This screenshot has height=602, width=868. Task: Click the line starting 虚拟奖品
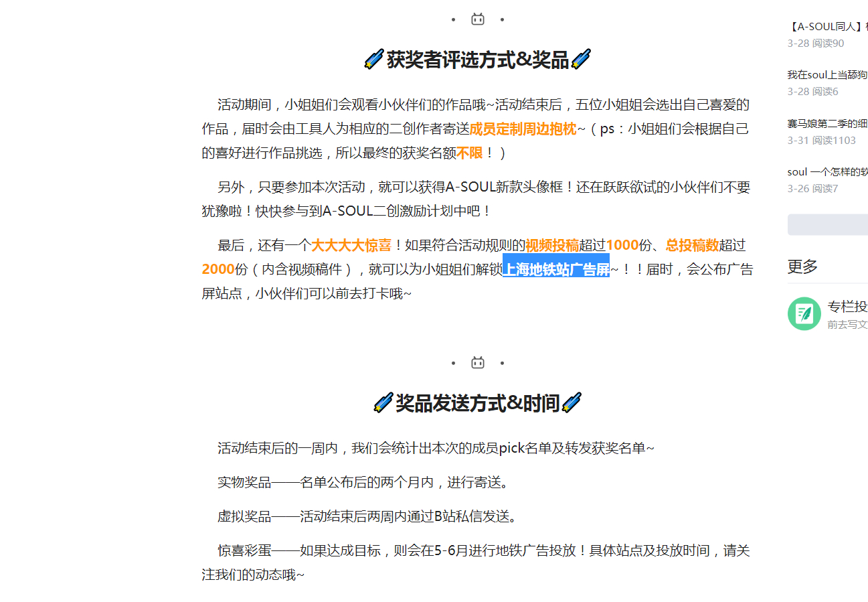point(367,516)
